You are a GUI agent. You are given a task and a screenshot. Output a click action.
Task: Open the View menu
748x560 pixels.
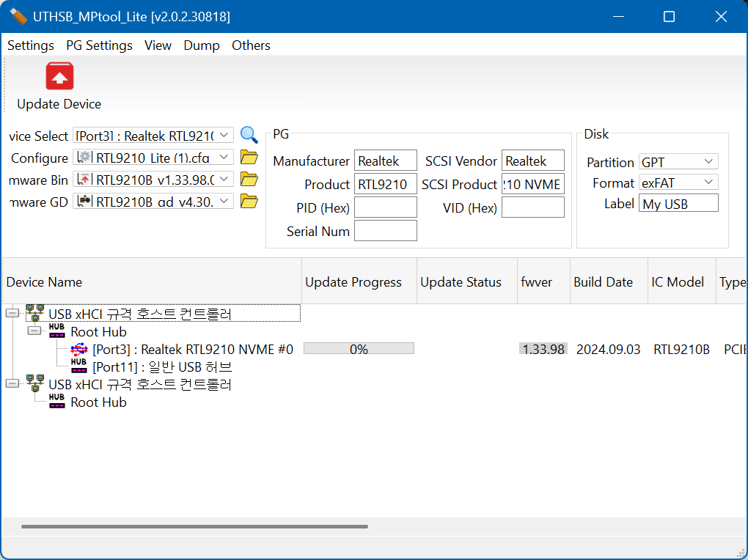click(158, 45)
